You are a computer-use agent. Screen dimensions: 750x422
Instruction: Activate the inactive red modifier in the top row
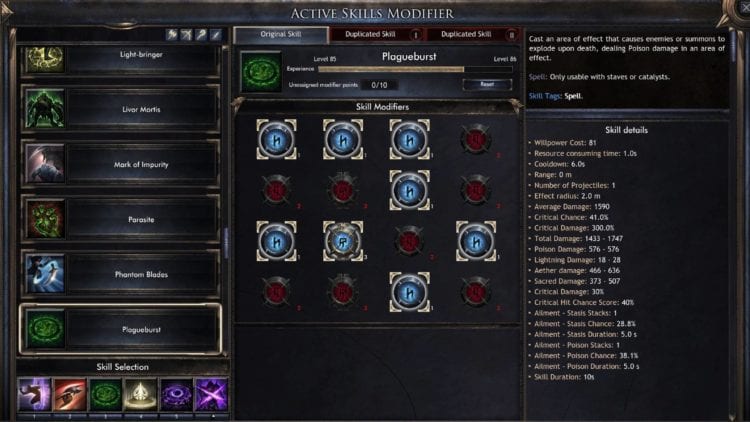pyautogui.click(x=475, y=139)
